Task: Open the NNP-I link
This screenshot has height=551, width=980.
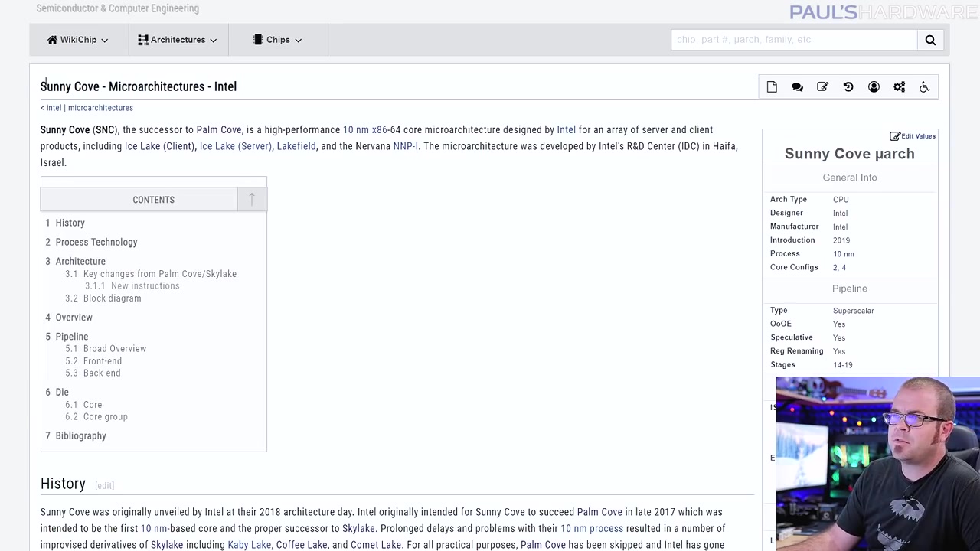Action: coord(405,146)
